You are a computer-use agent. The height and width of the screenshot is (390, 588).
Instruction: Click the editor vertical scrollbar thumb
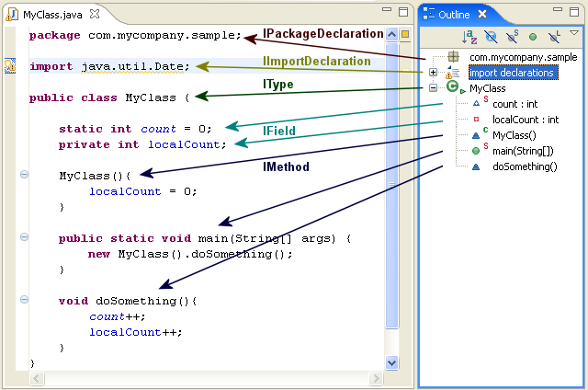[x=392, y=186]
